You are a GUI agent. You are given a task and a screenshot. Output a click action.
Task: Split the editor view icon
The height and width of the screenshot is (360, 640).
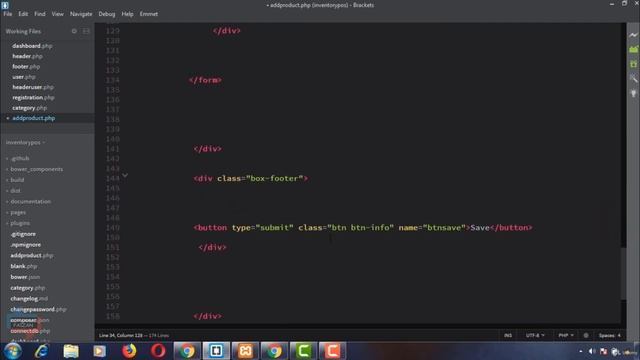point(86,31)
